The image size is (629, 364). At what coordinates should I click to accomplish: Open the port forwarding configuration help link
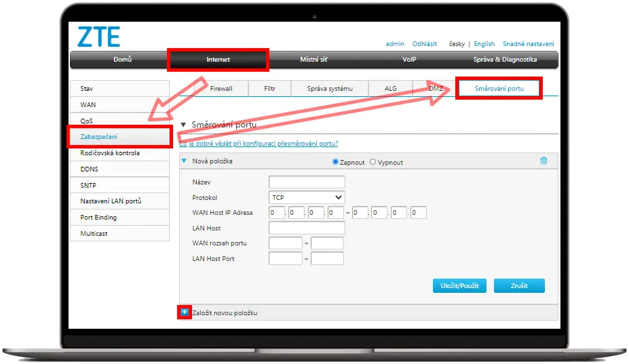coord(259,144)
